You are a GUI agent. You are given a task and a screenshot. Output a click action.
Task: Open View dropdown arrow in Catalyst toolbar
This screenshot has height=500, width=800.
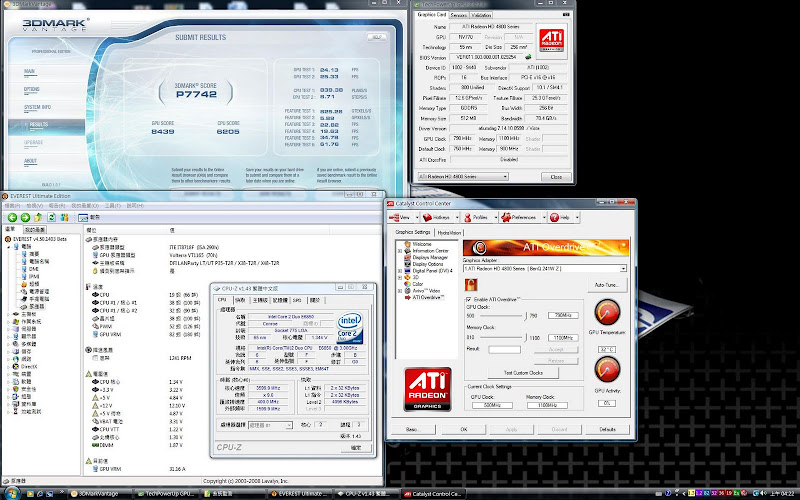tap(417, 217)
